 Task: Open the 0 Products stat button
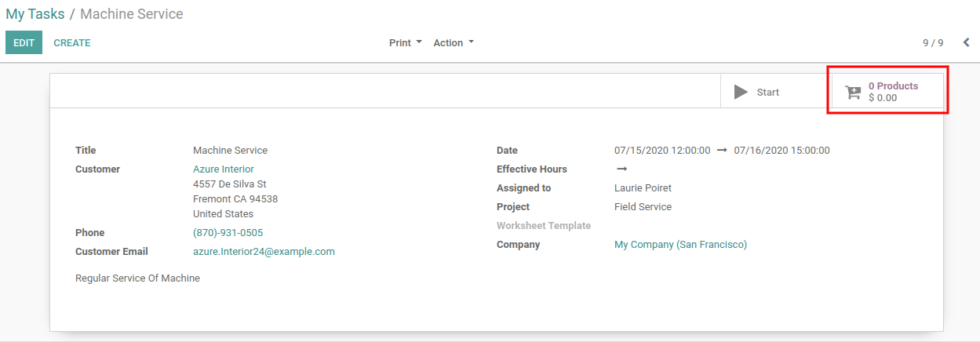887,92
